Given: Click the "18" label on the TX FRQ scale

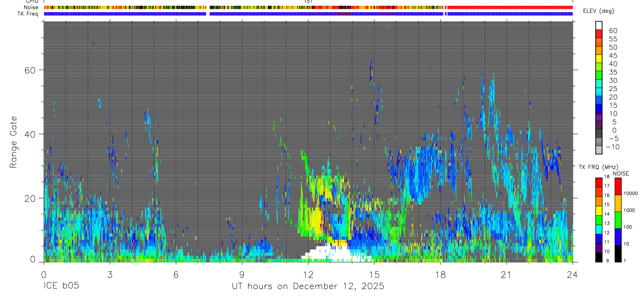Looking at the screenshot, I should 606,177.
